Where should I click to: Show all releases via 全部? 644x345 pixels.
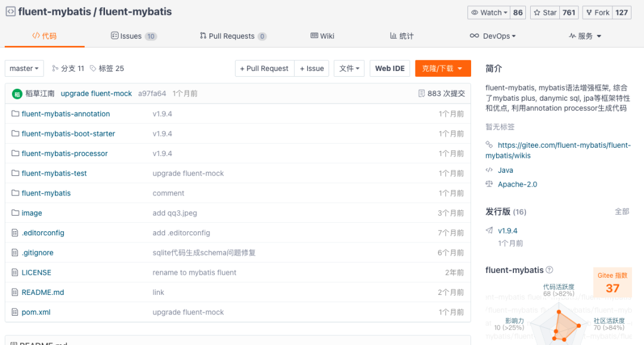622,212
